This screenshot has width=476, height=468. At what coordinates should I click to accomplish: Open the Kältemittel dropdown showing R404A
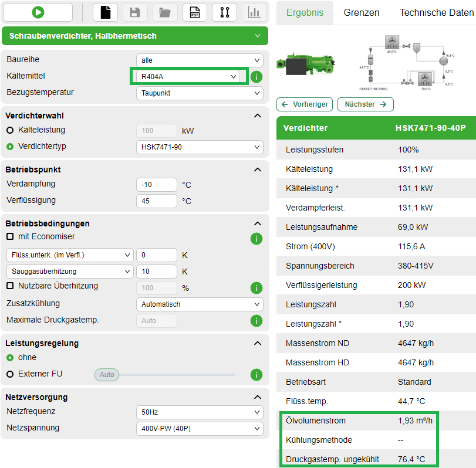[188, 76]
